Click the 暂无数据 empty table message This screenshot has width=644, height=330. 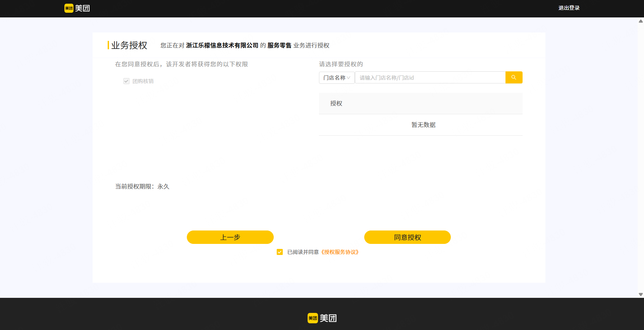(423, 125)
